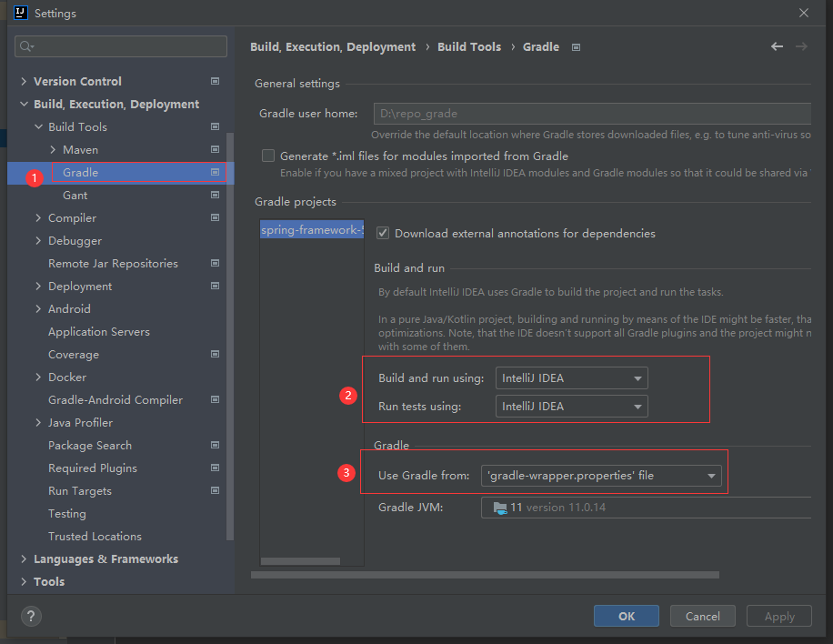Uncheck Download external annotations for dependencies
The image size is (833, 644).
tap(383, 233)
